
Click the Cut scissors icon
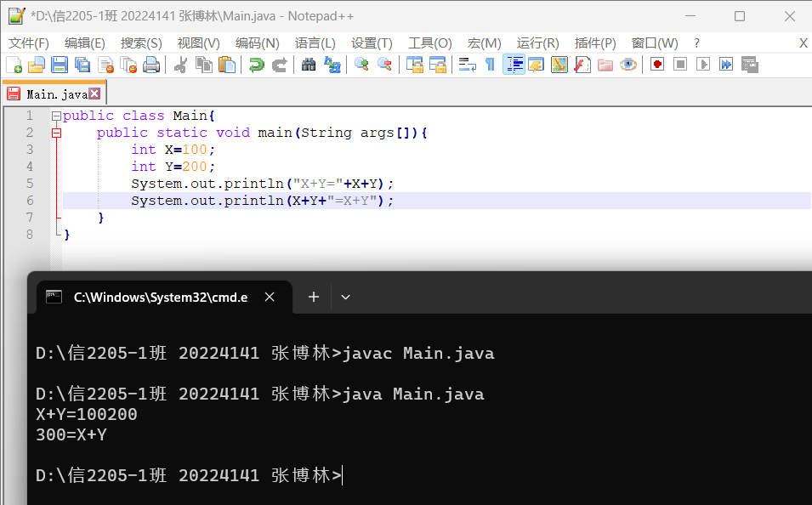[x=181, y=65]
